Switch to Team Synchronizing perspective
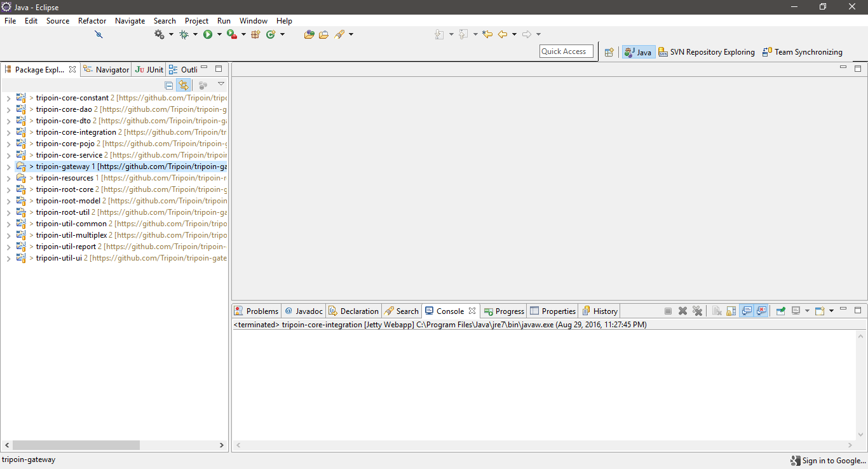 pos(803,52)
